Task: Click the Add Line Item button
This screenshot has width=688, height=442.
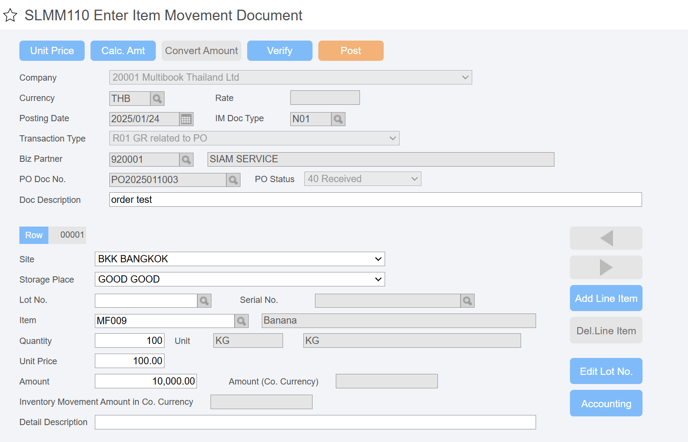Action: 606,298
